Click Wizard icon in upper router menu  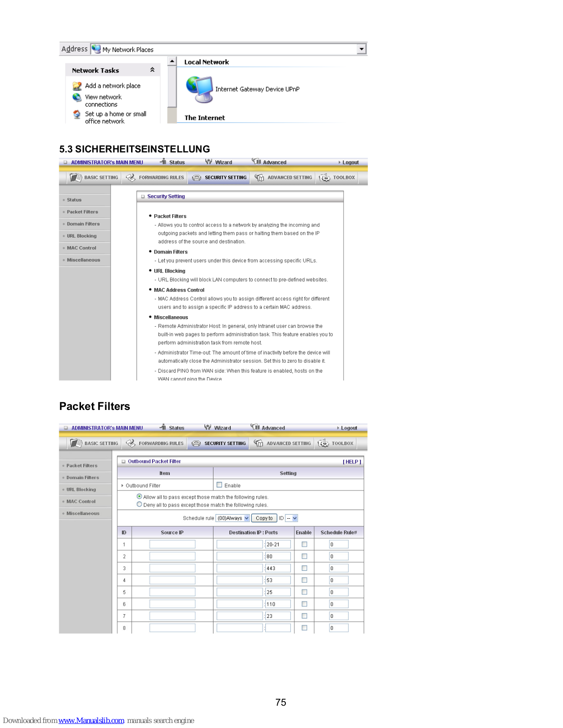click(x=208, y=162)
